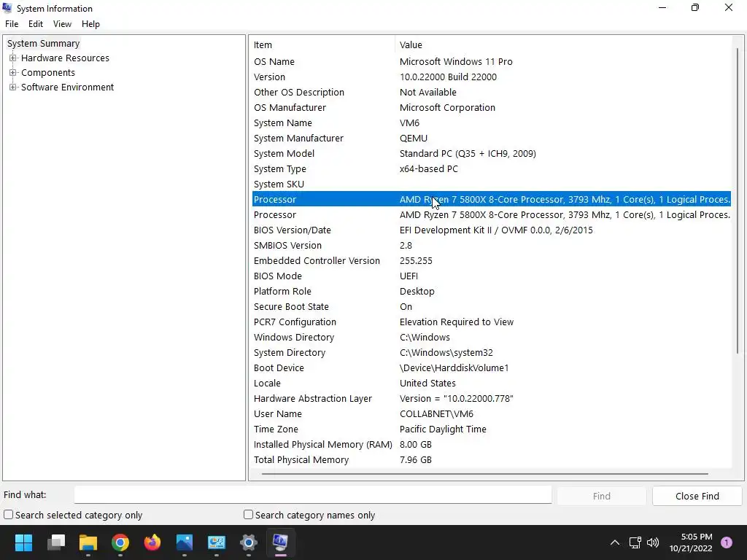Click the System Information taskbar icon
Screen dimensions: 747x560
(x=281, y=542)
